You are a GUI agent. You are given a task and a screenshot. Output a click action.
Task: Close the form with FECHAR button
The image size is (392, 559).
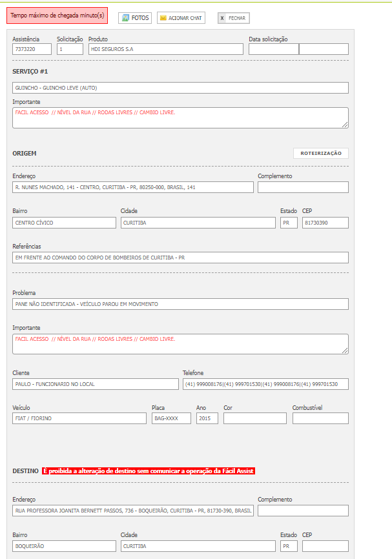234,18
